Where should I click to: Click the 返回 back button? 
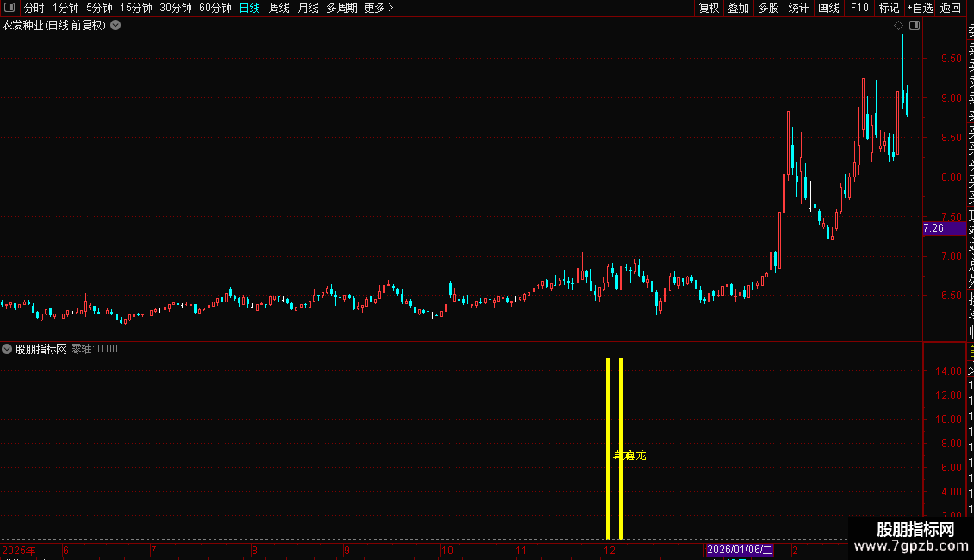(x=951, y=8)
